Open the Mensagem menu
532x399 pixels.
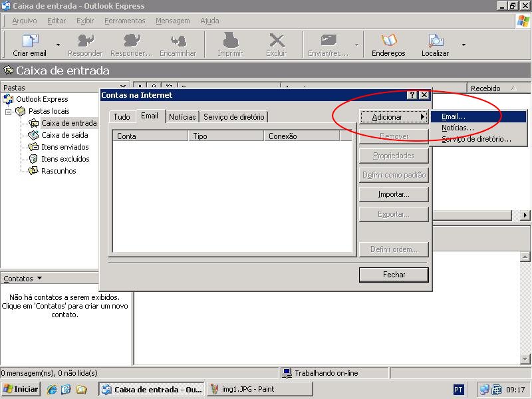coord(172,21)
